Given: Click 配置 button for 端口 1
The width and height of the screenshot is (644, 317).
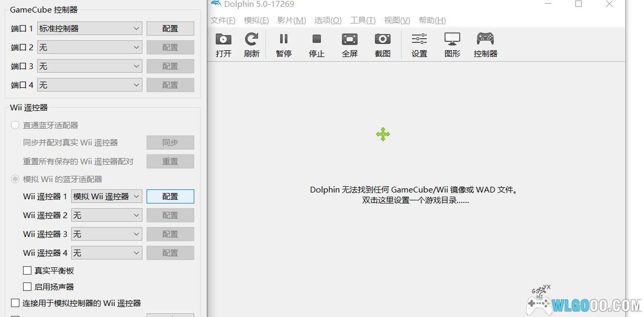Looking at the screenshot, I should point(170,29).
